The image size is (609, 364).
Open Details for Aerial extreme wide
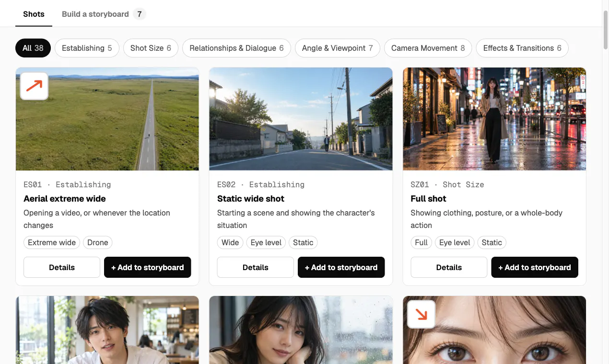coord(62,267)
